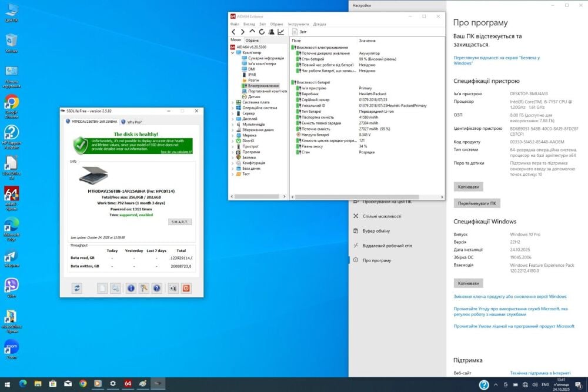The image size is (588, 392).
Task: Click Копіювати under Windows specifications
Action: pos(468,283)
